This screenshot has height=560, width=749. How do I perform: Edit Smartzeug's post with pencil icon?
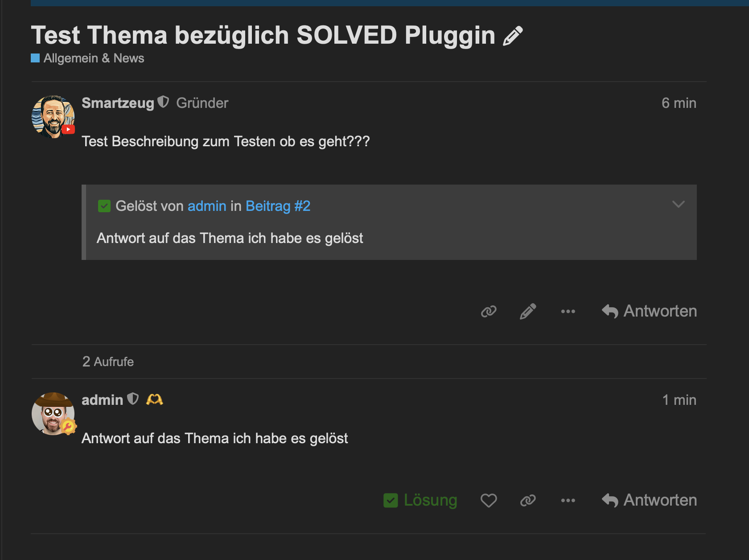coord(528,311)
